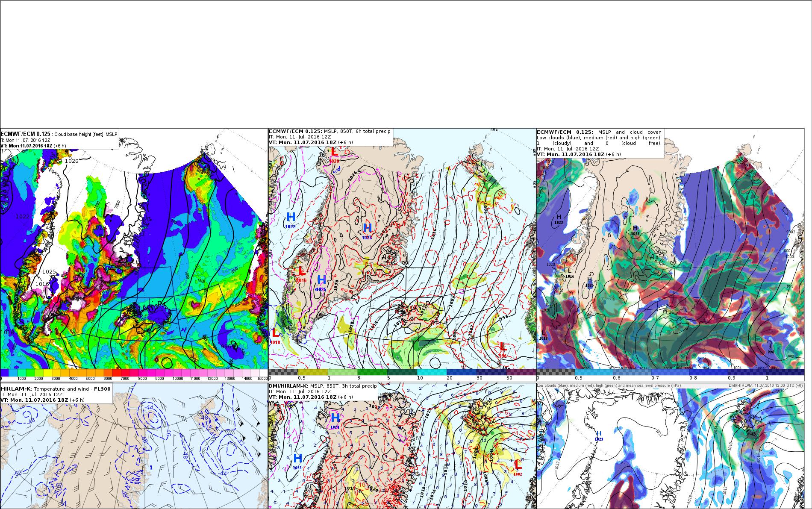Select the purple 50+ swatch in the precip legend
Viewport: 812px width, 509px height.
point(521,372)
